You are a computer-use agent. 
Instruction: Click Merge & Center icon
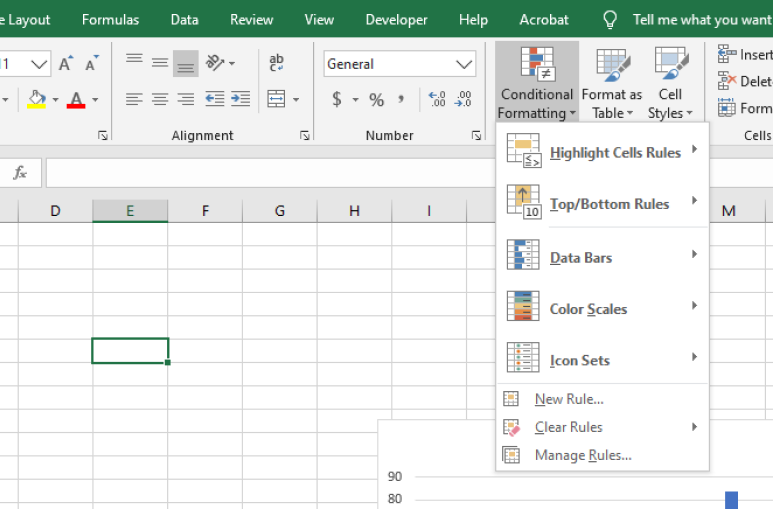(276, 99)
